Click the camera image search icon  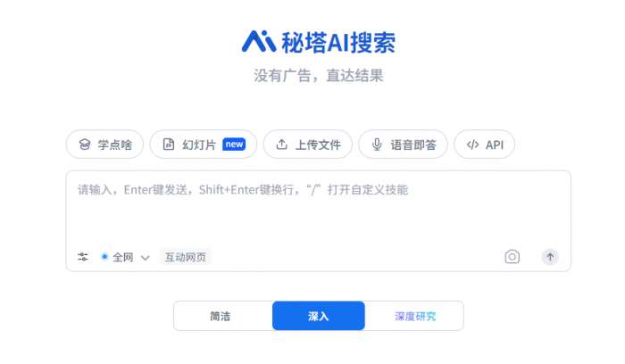pyautogui.click(x=512, y=256)
